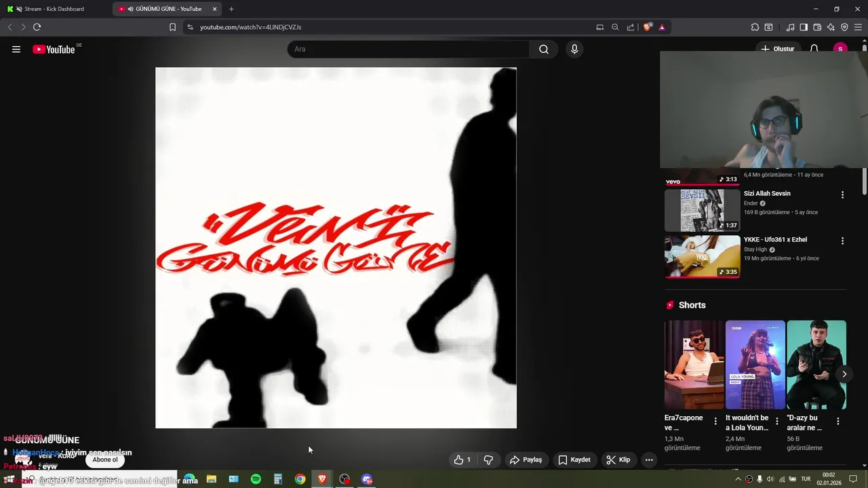Toggle the browser sidebar panel
The image size is (868, 488).
tap(804, 27)
